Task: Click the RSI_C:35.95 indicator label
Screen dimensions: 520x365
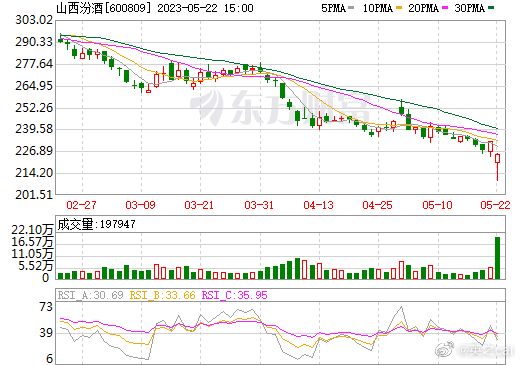Action: (x=235, y=295)
